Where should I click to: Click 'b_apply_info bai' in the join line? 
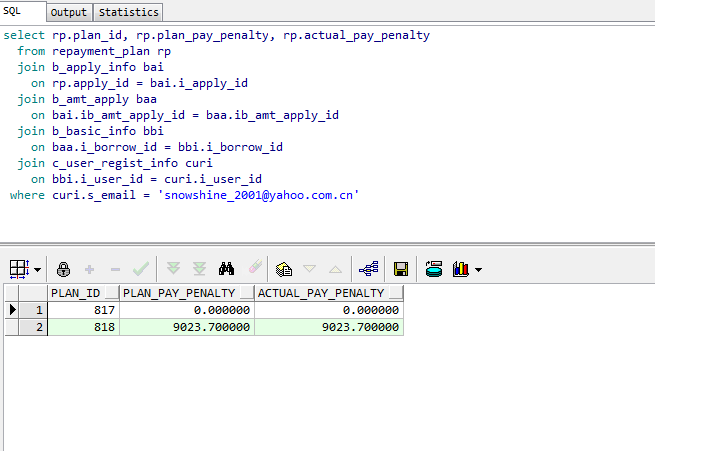pos(108,67)
